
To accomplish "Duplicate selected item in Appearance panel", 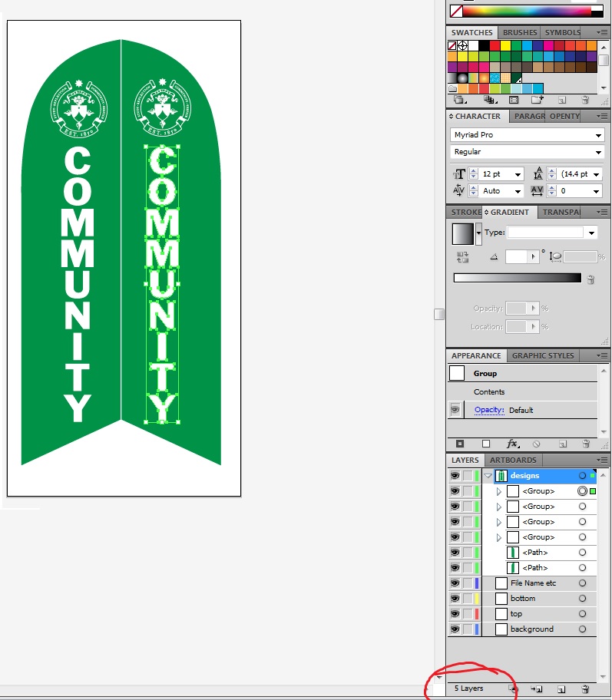I will click(x=562, y=444).
